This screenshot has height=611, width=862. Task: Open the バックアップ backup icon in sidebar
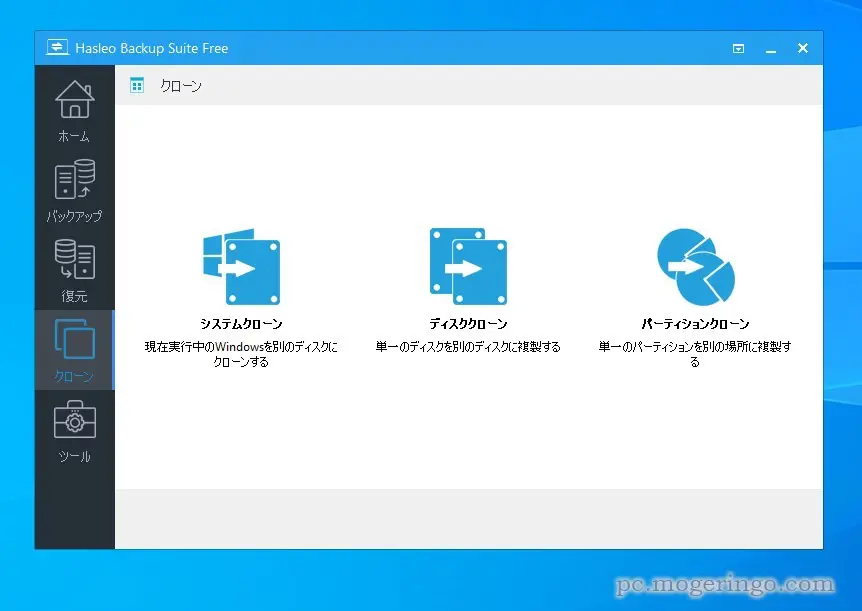[75, 179]
